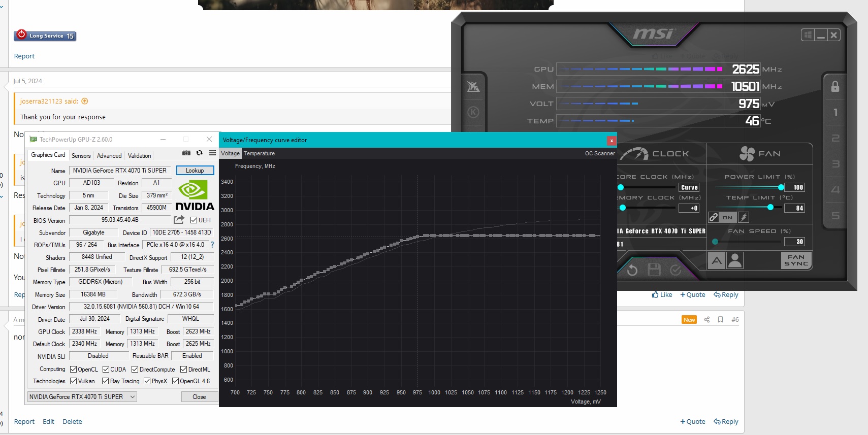This screenshot has height=435, width=868.
Task: Open the Advanced tab in GPU-Z
Action: click(109, 156)
